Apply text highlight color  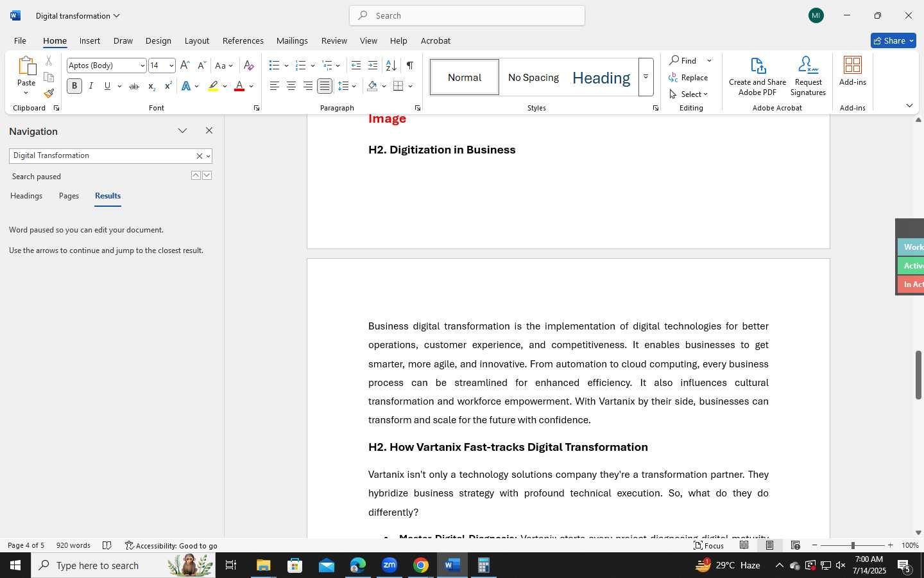213,86
